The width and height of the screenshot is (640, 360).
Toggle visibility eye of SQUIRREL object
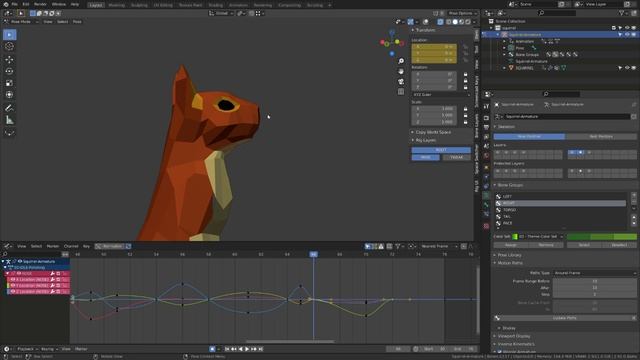(x=627, y=68)
